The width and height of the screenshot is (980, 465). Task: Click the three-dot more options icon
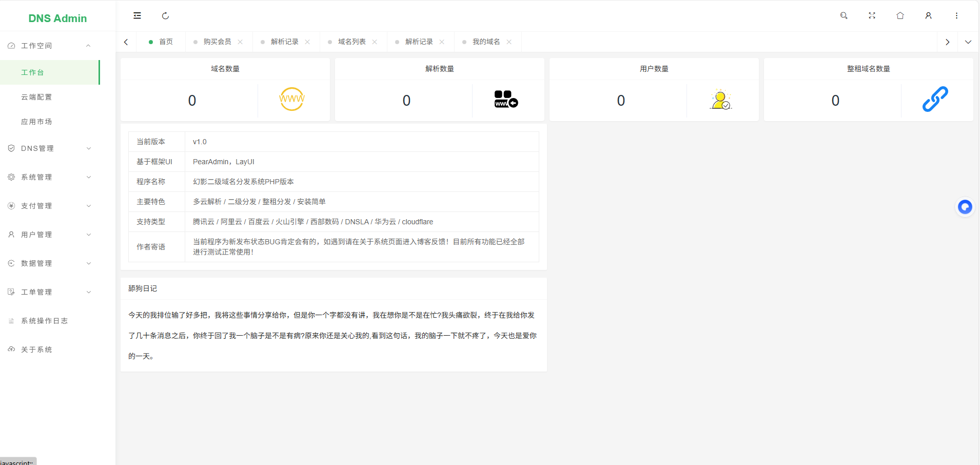[956, 15]
